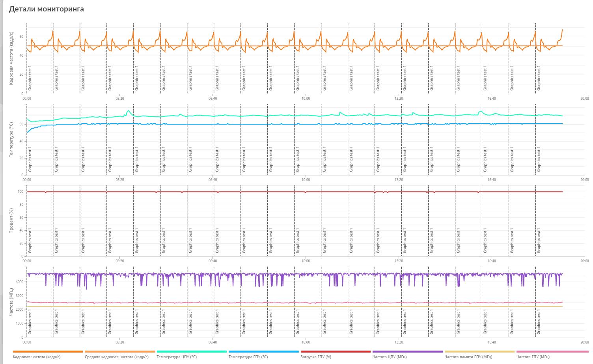Click the '1000' tick on frequency axis

[x=20, y=323]
